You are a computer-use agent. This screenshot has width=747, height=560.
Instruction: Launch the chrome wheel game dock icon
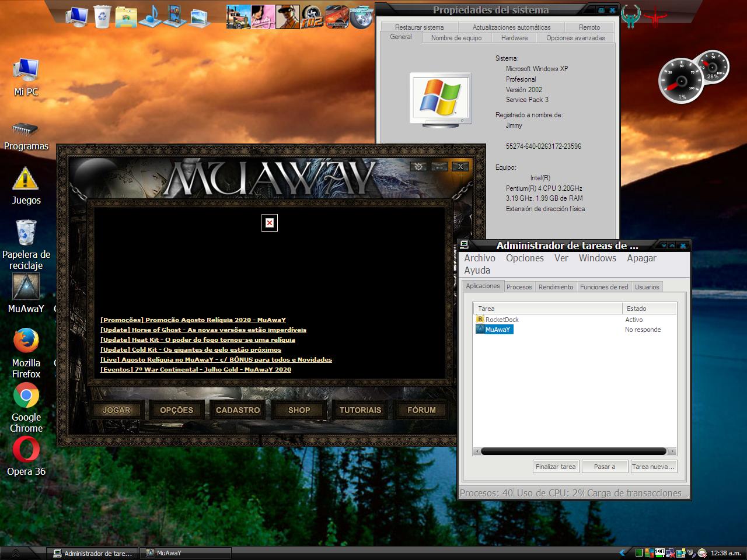(361, 17)
